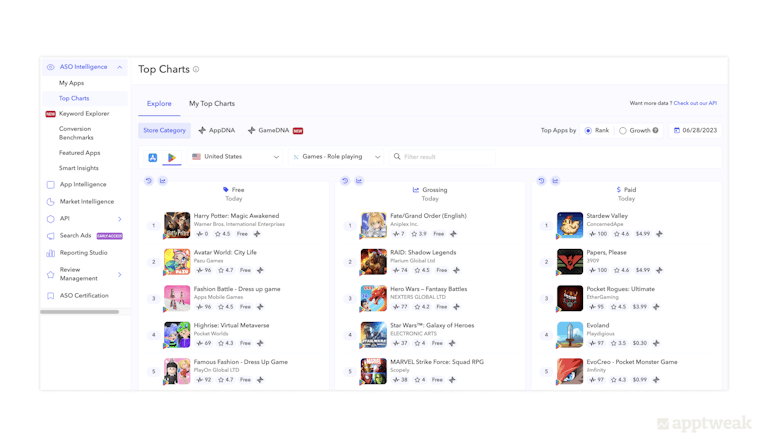Click the info icon beside Top Charts title
This screenshot has width=768, height=448.
tap(196, 70)
